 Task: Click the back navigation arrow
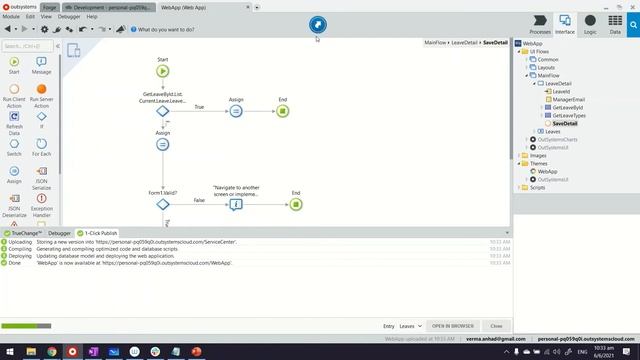(x=7, y=29)
